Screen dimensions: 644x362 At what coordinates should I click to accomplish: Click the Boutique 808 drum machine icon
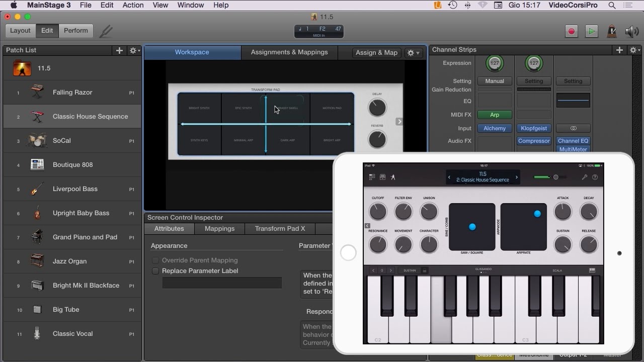point(37,164)
